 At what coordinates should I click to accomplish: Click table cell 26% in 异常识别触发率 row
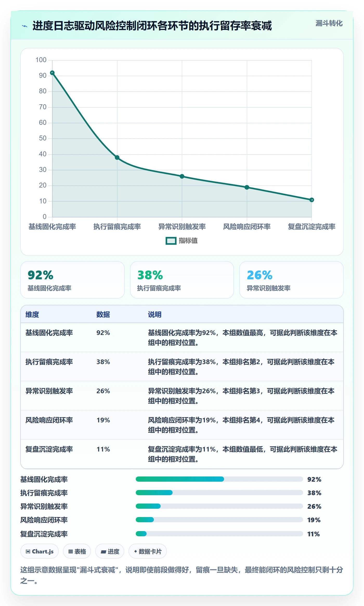pos(103,391)
